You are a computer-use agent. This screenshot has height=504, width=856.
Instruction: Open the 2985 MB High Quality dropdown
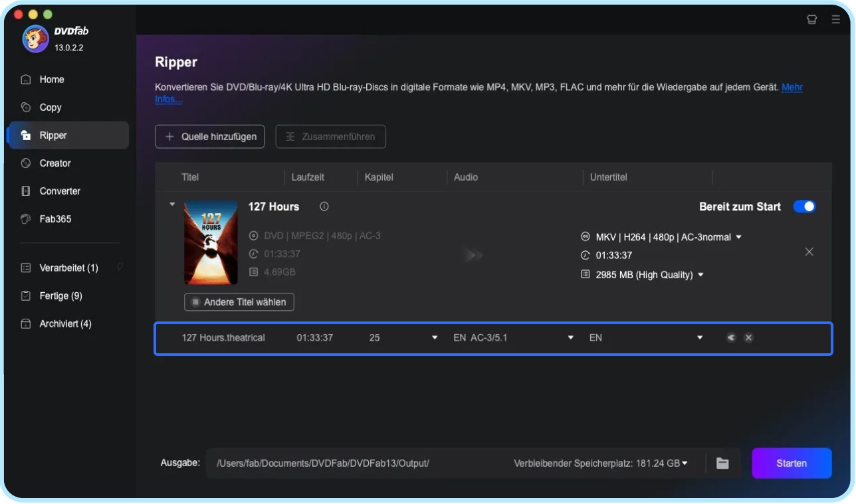tap(700, 275)
